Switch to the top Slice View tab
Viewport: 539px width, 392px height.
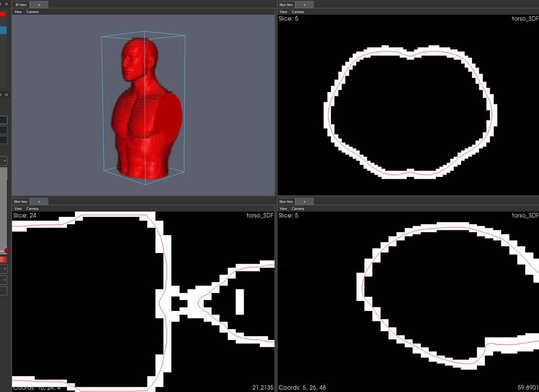point(286,4)
